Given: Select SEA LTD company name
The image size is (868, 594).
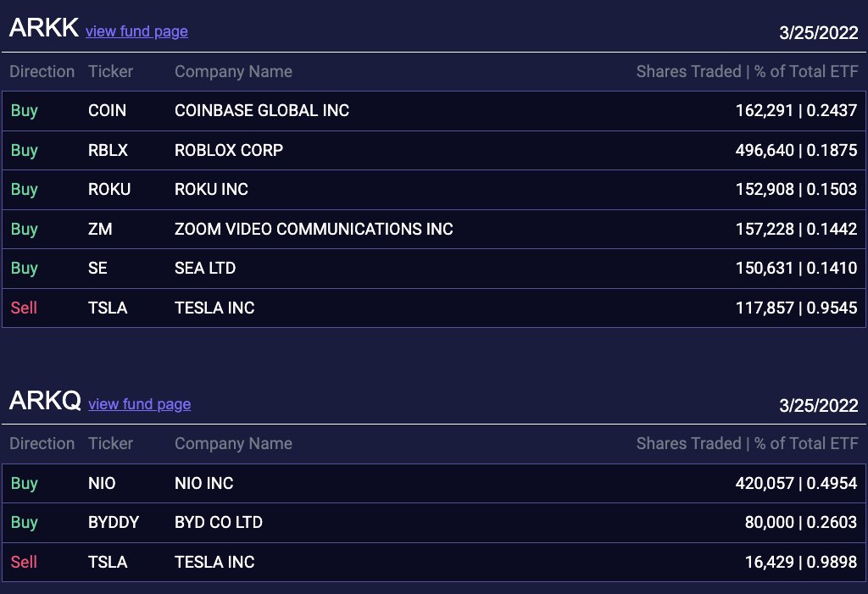Looking at the screenshot, I should [205, 268].
